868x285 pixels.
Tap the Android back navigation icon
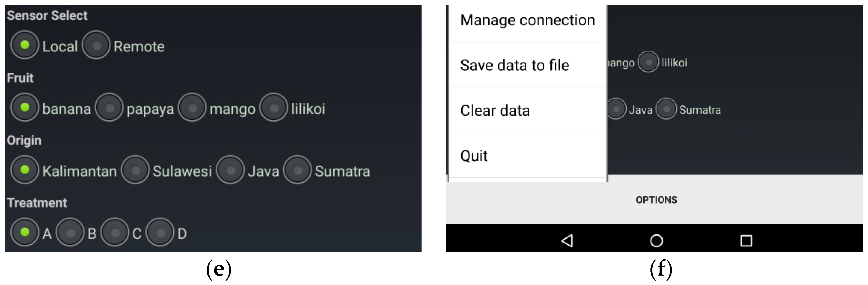click(567, 240)
